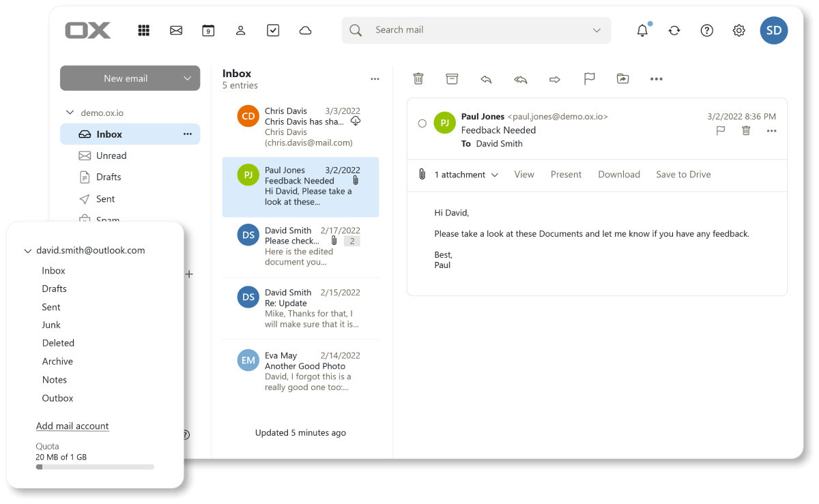The image size is (819, 504).
Task: Select the Drafts folder under demo.ox.io
Action: pyautogui.click(x=109, y=177)
